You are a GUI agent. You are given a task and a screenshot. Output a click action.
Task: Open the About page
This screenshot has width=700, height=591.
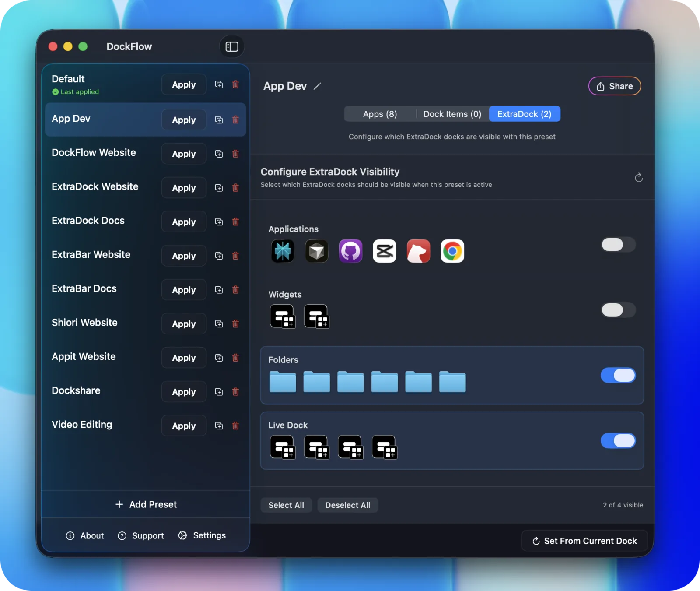85,536
